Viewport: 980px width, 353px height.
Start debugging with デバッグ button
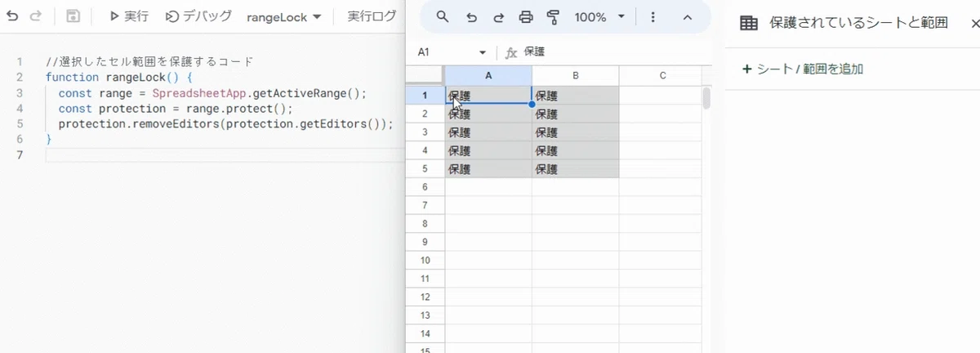tap(198, 16)
